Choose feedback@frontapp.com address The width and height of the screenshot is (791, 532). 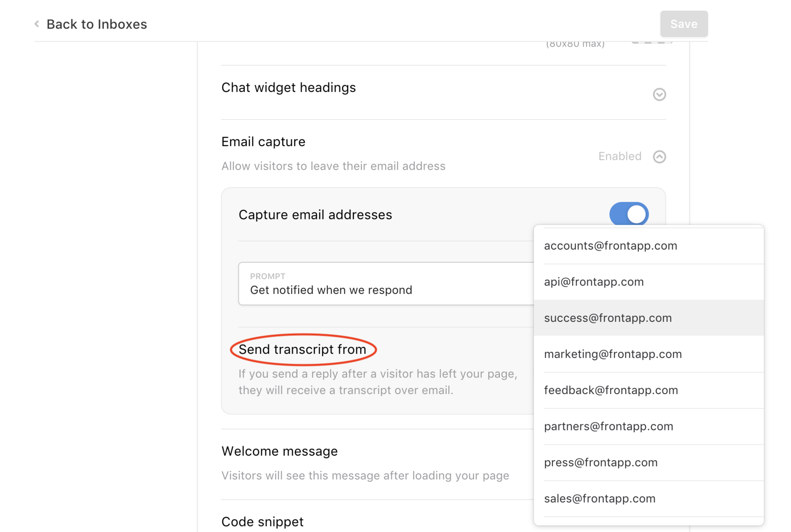point(649,390)
